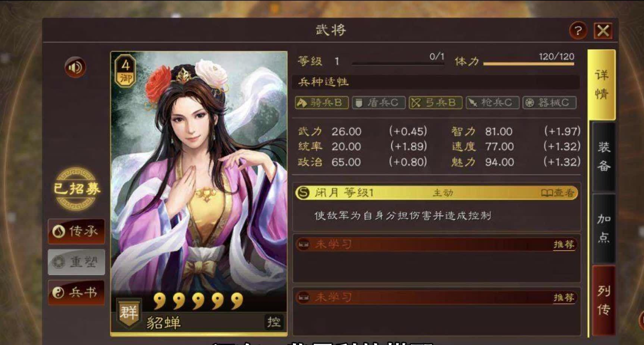Close the 武将 panel
This screenshot has height=345, width=644.
coord(603,31)
